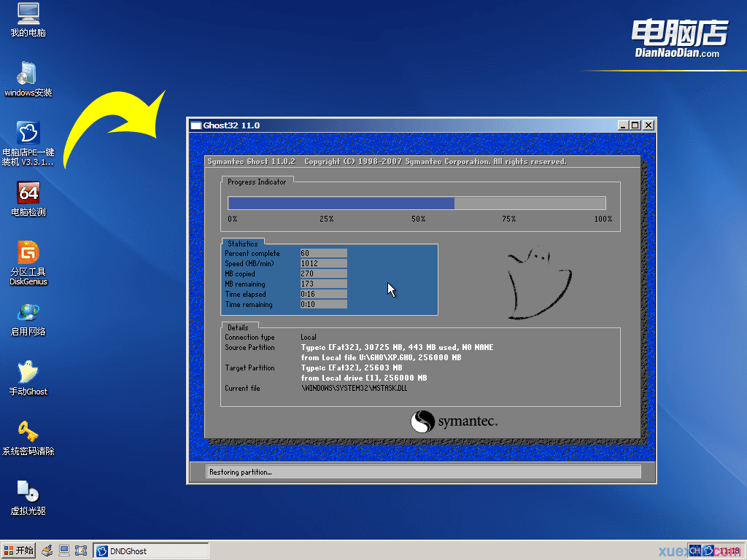Click the Restoring partition status bar

tap(423, 471)
